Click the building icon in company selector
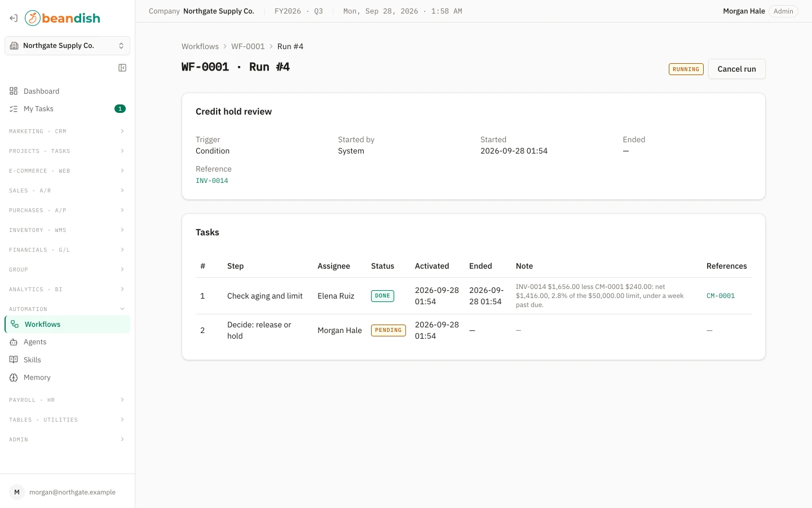 coord(15,46)
